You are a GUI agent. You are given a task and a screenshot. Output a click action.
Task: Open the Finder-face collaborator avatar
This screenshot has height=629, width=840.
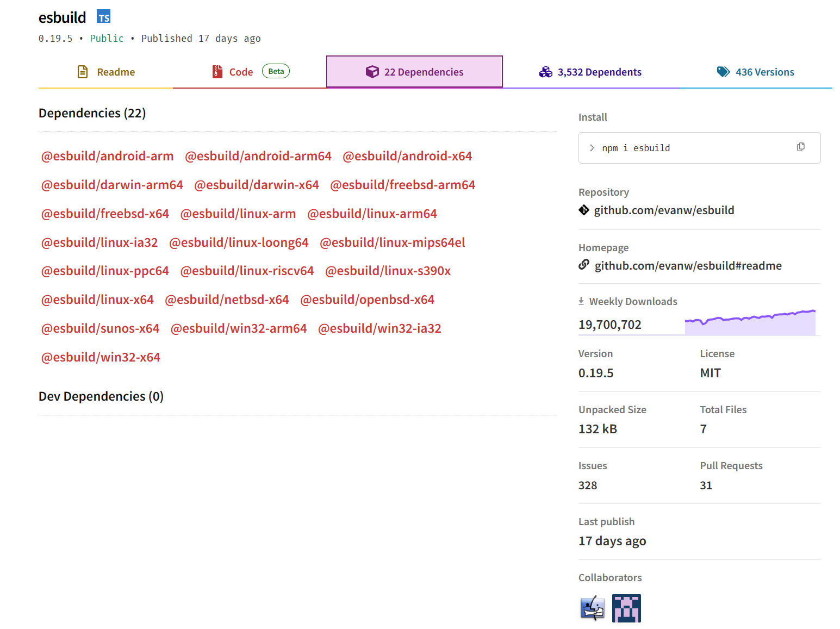593,608
